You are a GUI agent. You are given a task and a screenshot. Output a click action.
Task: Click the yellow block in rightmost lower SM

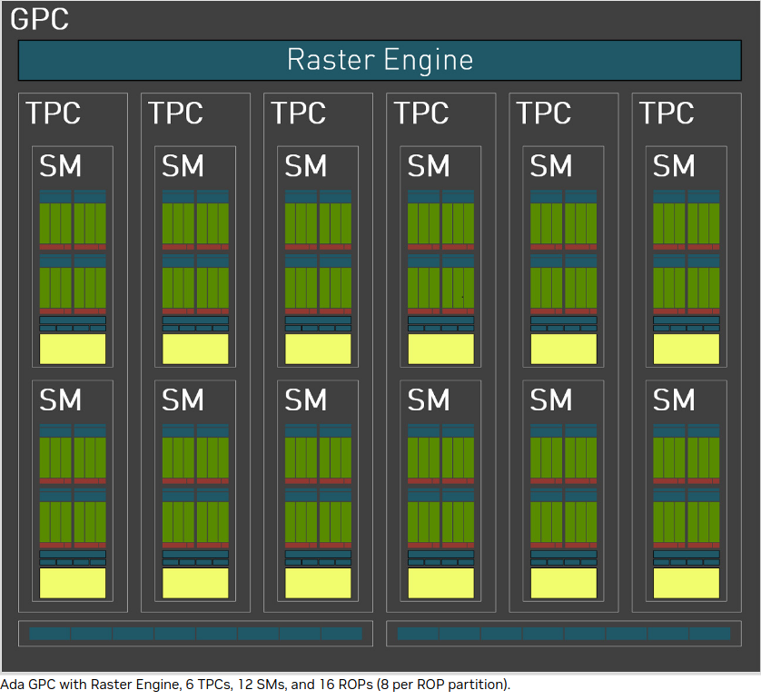click(687, 583)
